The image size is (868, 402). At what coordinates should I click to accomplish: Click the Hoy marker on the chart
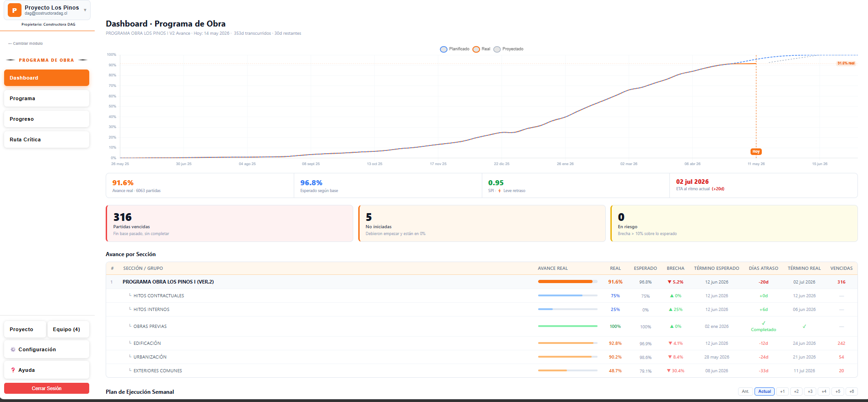756,151
